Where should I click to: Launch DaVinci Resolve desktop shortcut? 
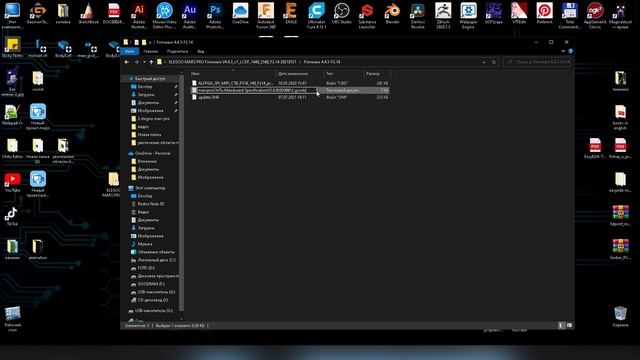(418, 15)
